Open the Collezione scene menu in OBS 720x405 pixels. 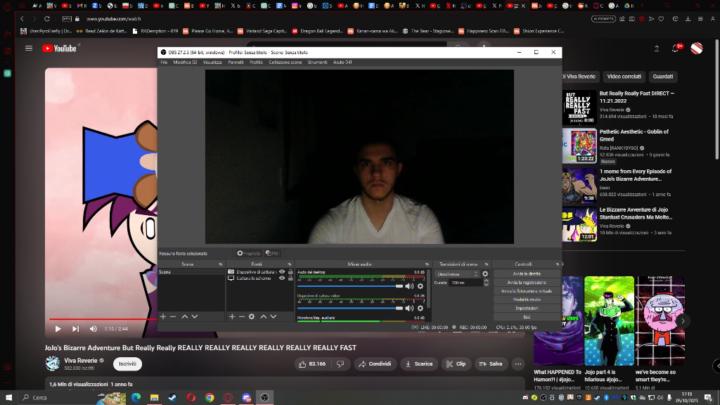point(285,62)
